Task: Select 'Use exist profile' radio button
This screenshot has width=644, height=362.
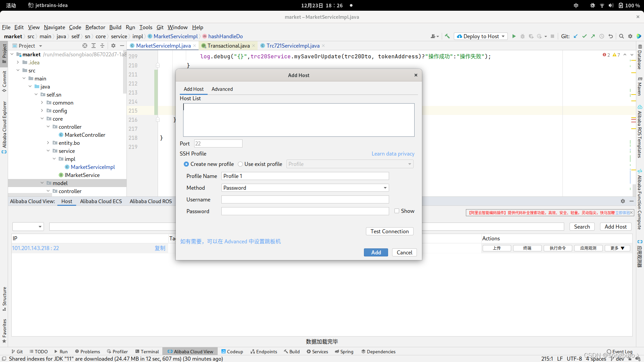Action: (240, 164)
